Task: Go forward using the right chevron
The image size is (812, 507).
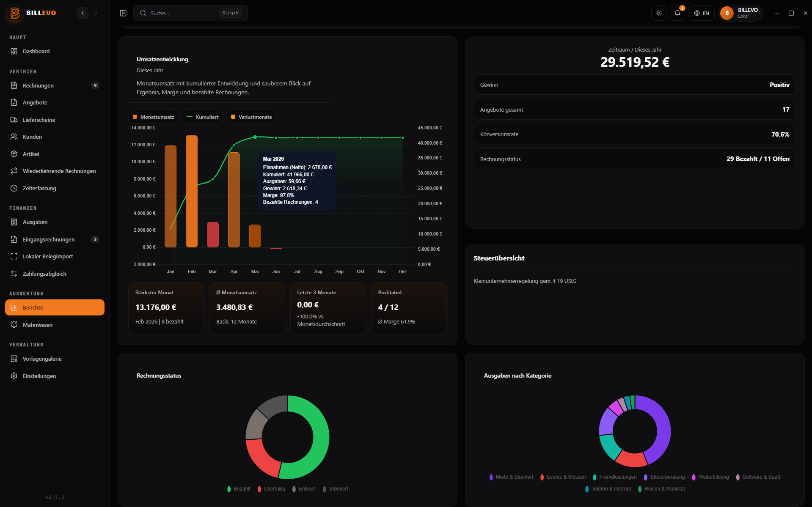Action: click(96, 13)
